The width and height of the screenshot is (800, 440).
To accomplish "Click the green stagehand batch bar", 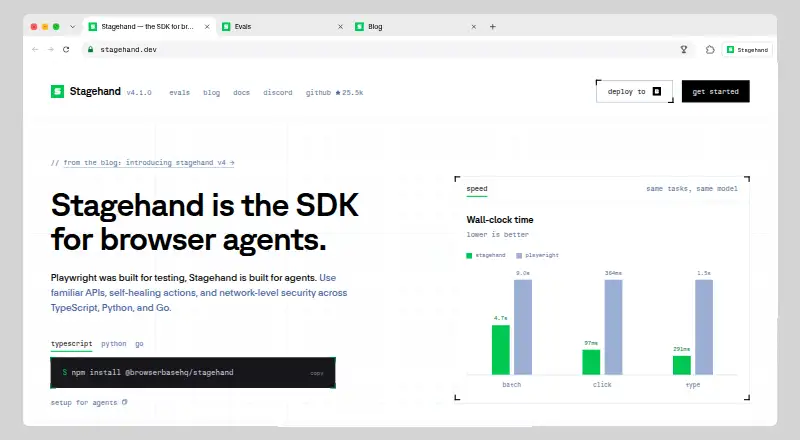I will [x=501, y=350].
